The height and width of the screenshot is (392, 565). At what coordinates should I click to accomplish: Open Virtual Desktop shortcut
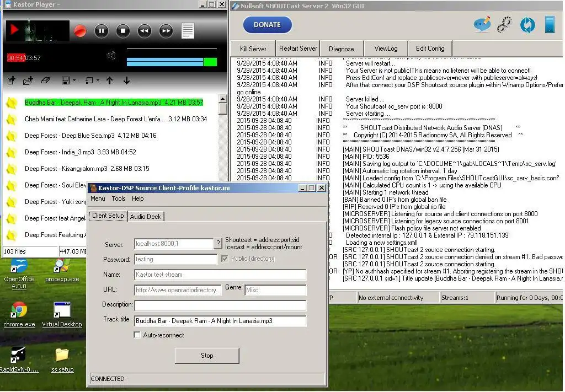[62, 315]
